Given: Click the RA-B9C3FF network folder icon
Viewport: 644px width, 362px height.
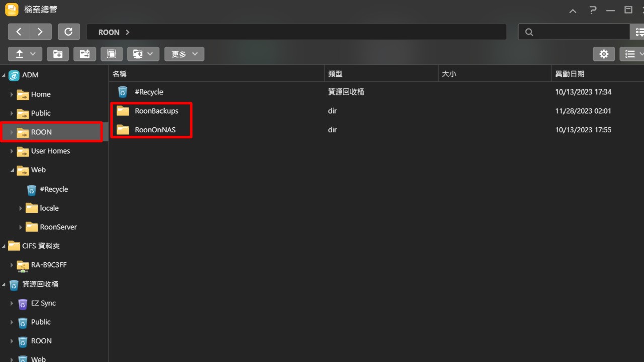Looking at the screenshot, I should pos(23,265).
